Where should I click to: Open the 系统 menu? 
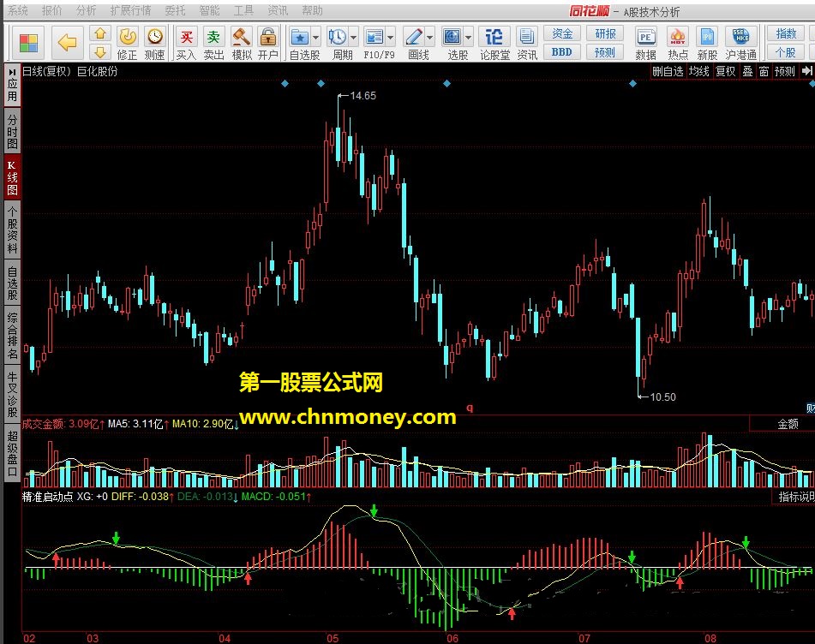(18, 10)
